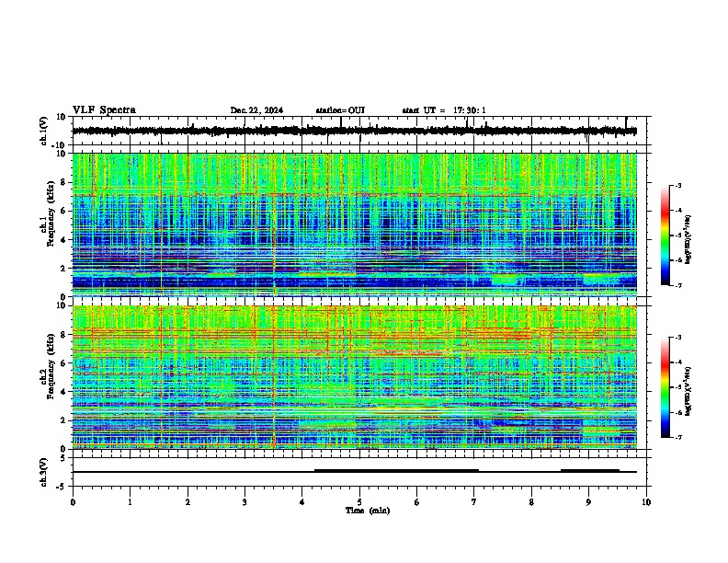Click the "8" tick on the time axis
The height and width of the screenshot is (563, 728).
point(531,502)
